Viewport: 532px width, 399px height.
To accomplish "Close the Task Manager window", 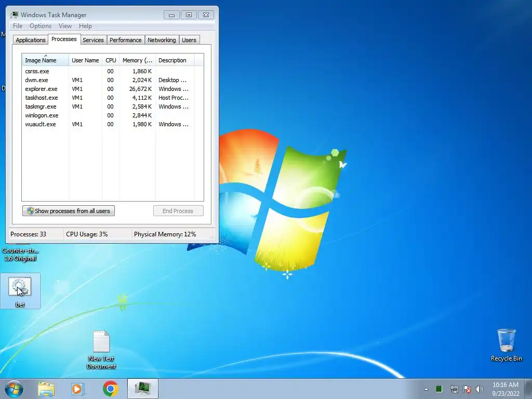I will coord(206,15).
